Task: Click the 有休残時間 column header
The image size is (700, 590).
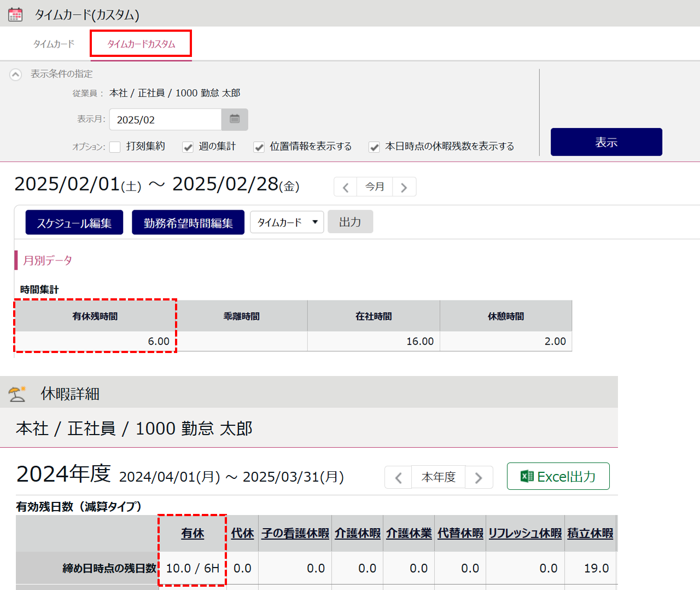Action: (x=95, y=316)
